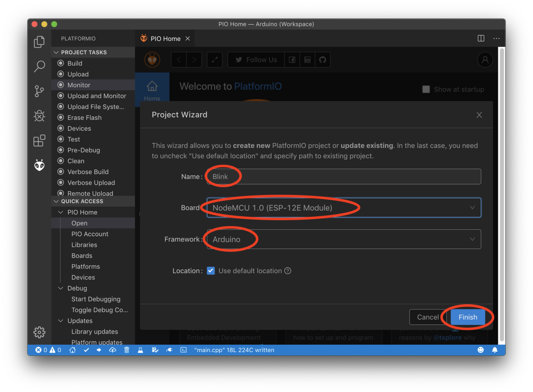Run tests via the flask status bar icon
This screenshot has height=392, width=533.
tap(140, 350)
